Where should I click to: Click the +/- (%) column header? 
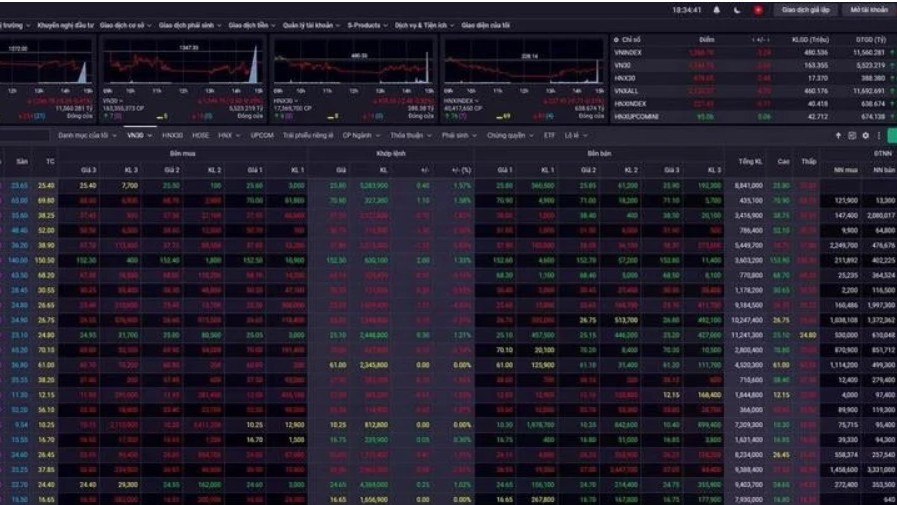click(x=461, y=170)
